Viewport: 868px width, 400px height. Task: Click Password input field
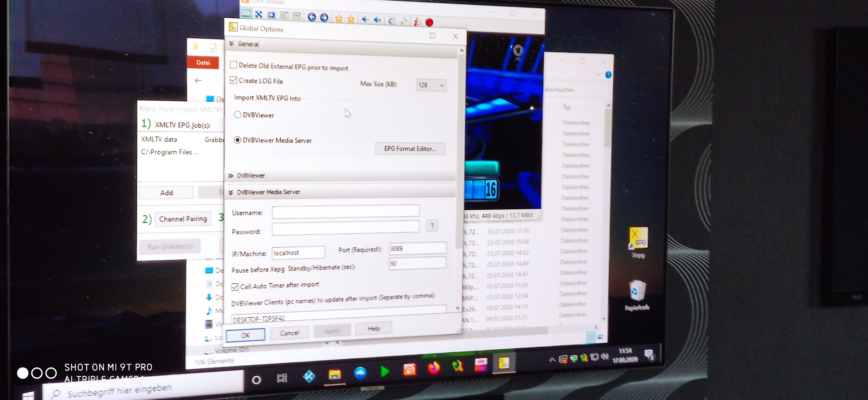tap(346, 228)
